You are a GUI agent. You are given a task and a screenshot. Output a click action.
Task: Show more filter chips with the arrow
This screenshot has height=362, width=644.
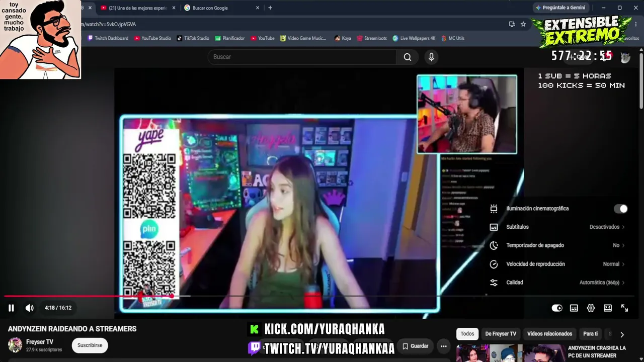tap(622, 334)
